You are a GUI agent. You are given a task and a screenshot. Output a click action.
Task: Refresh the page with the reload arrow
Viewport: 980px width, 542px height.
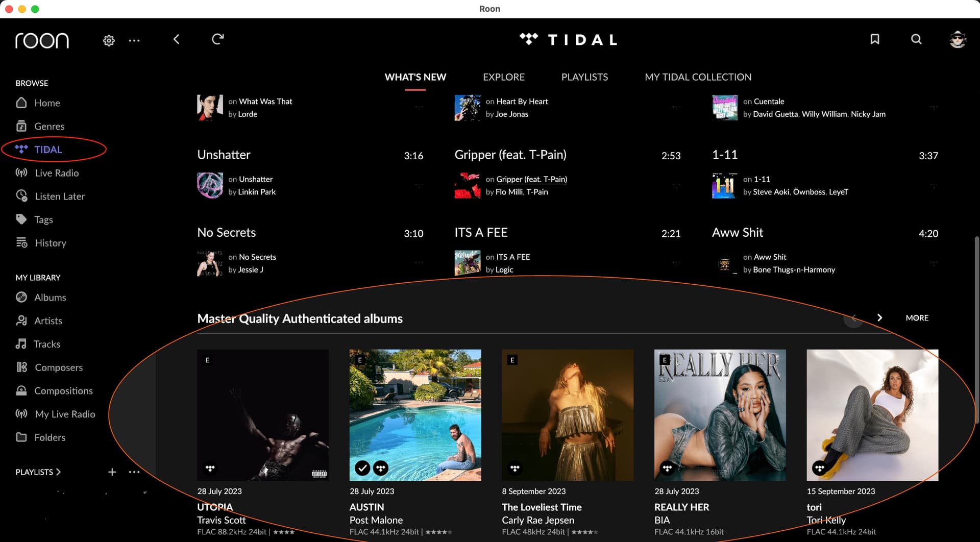(218, 38)
